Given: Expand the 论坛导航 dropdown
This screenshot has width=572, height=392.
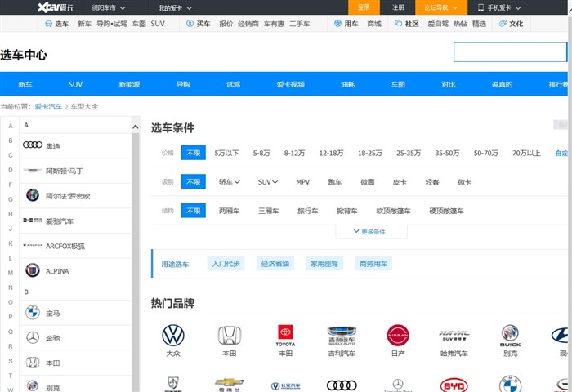Looking at the screenshot, I should point(440,7).
